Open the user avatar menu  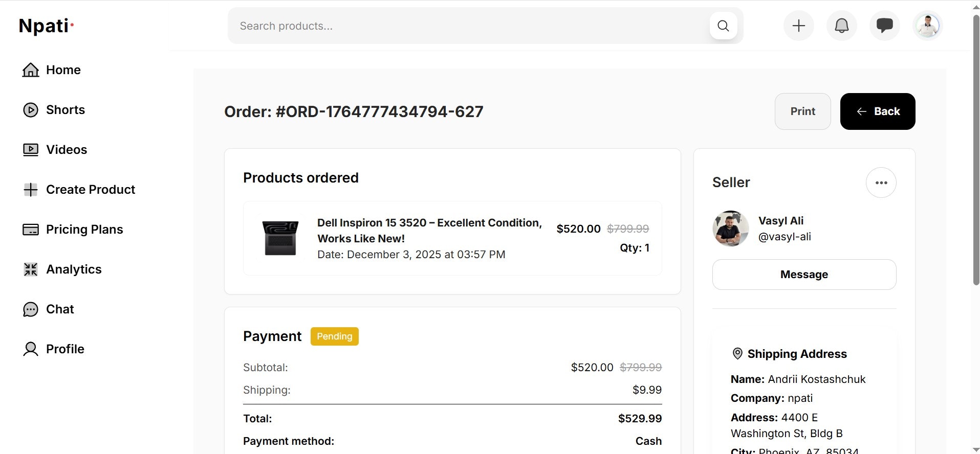pos(927,26)
